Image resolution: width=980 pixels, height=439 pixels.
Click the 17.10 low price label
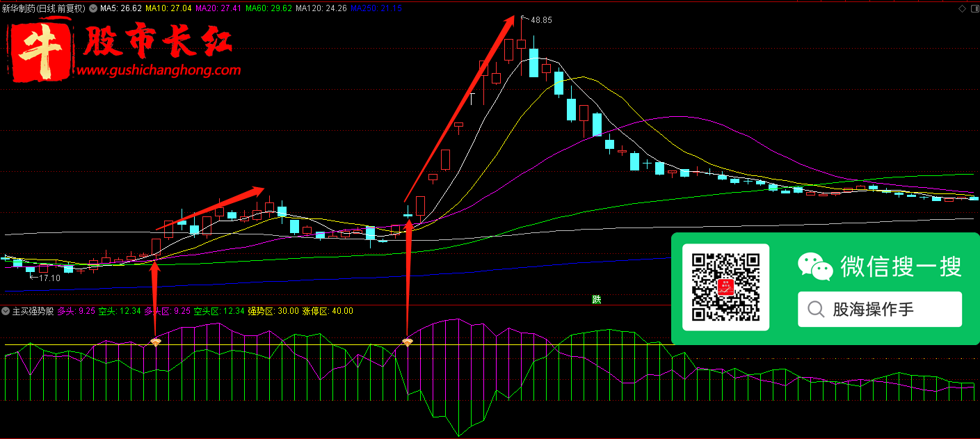49,278
